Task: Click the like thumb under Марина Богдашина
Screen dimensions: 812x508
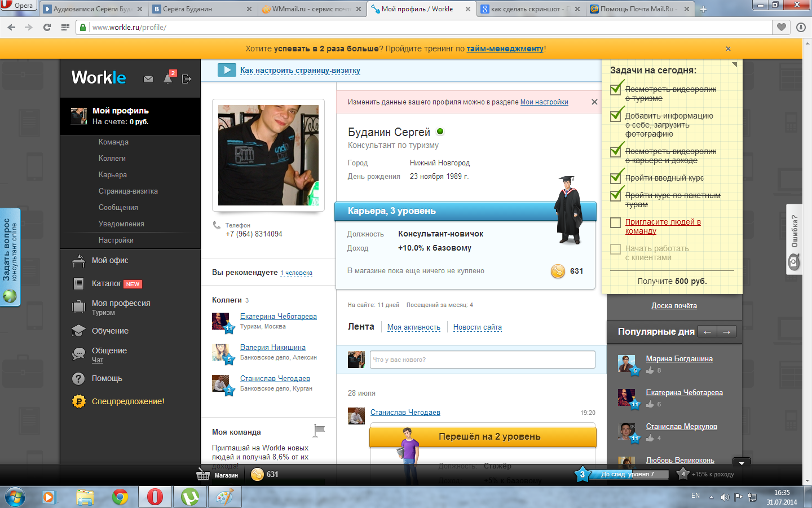Action: click(x=650, y=370)
